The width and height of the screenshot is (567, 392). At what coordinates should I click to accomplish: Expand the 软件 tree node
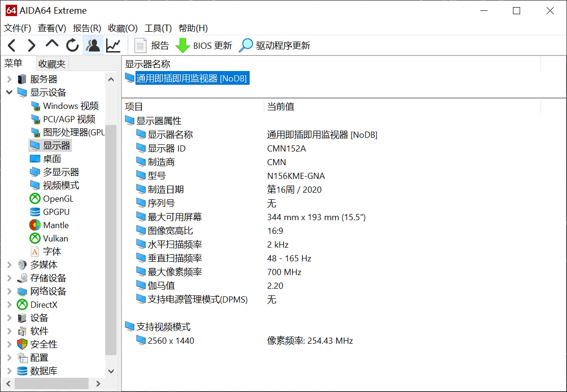coord(9,331)
